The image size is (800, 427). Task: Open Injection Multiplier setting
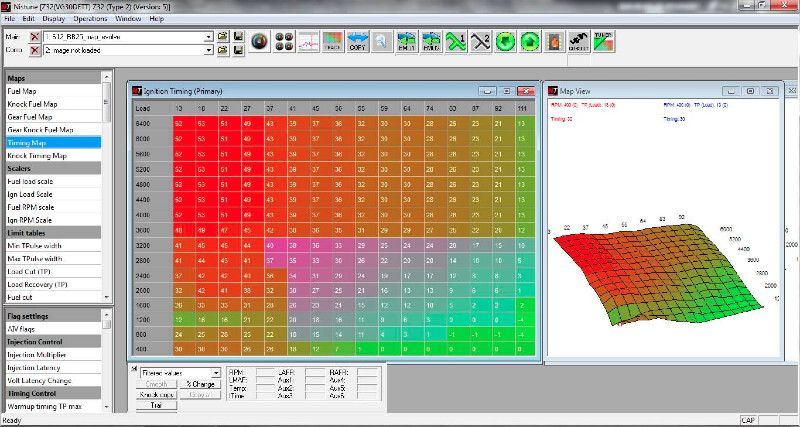[53, 355]
